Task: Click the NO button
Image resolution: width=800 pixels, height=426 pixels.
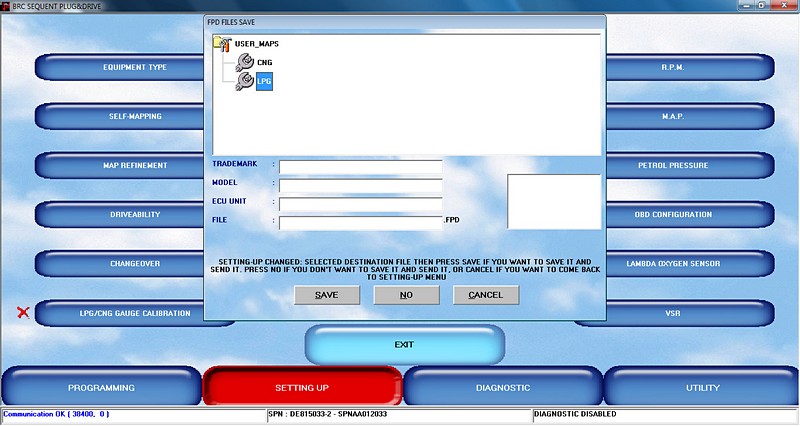Action: coord(406,295)
